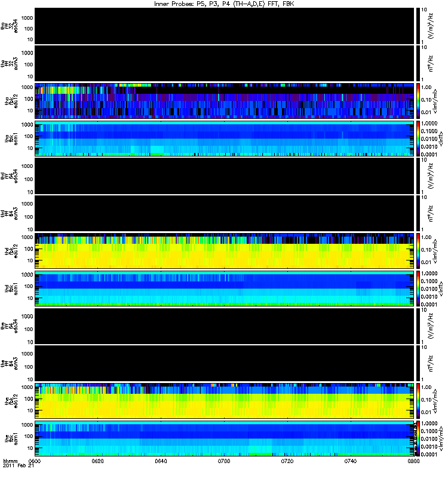448x478 pixels.
Task: Click color bar beside the fbk edc12
Action: (x=419, y=400)
